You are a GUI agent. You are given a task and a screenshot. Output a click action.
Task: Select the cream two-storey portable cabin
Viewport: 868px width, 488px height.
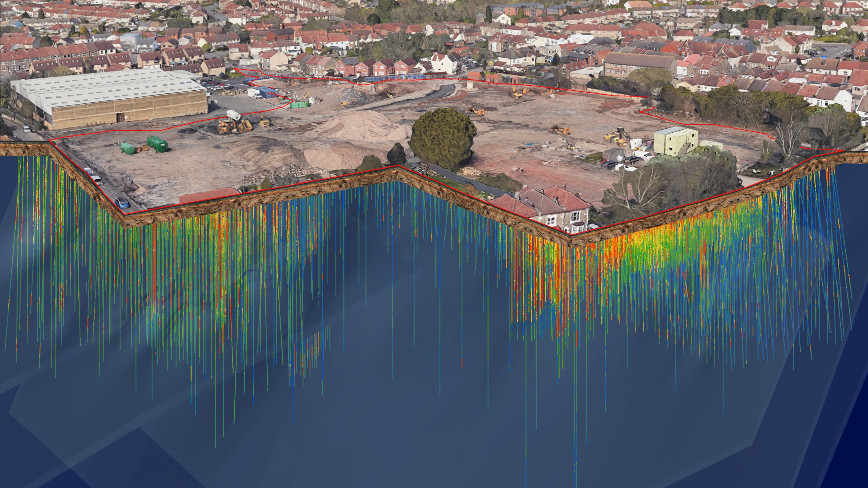tap(675, 141)
